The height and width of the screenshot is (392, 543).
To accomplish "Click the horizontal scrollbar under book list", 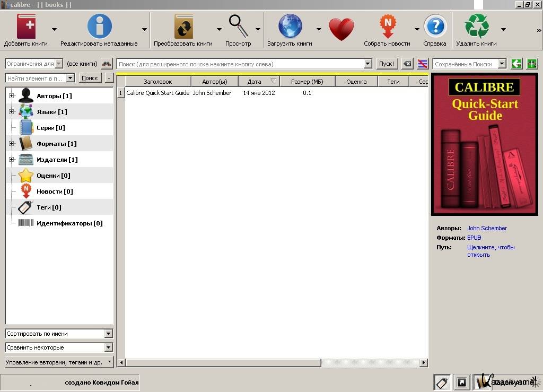I will pos(223,363).
